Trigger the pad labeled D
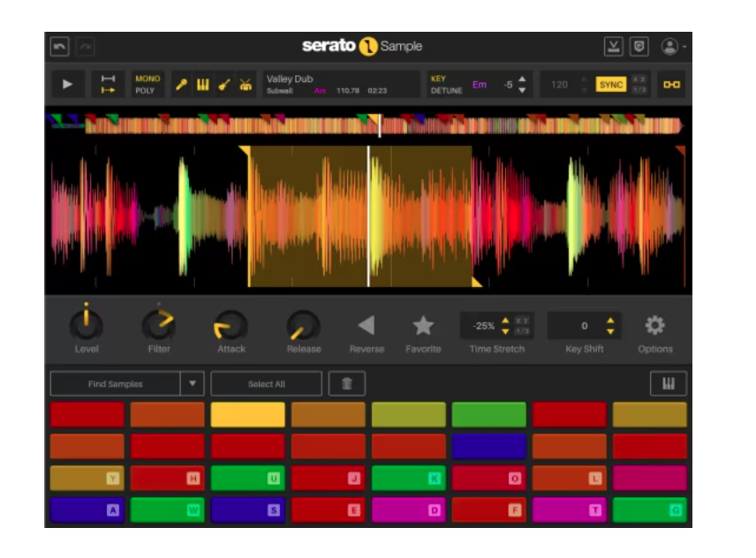Viewport: 756px width, 558px height. (x=408, y=510)
